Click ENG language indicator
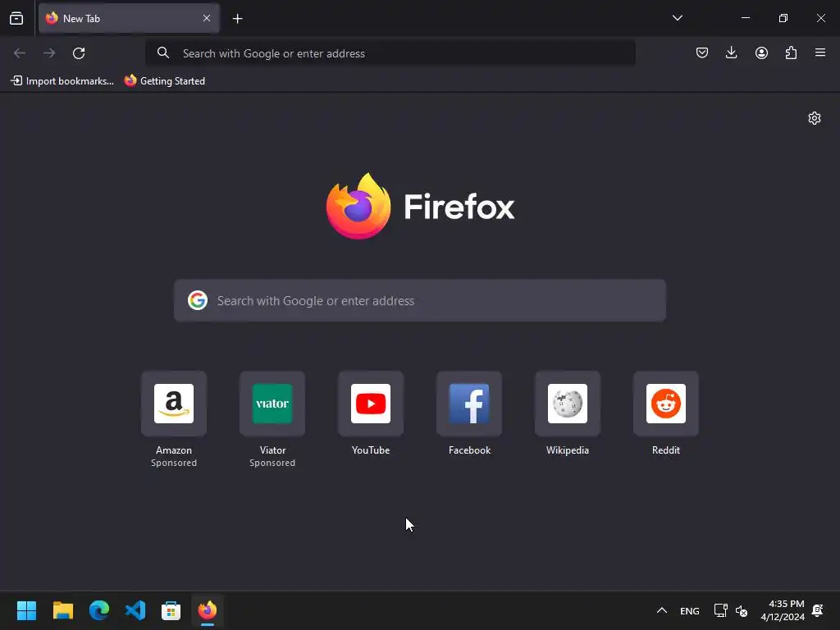Viewport: 840px width, 630px height. (689, 610)
